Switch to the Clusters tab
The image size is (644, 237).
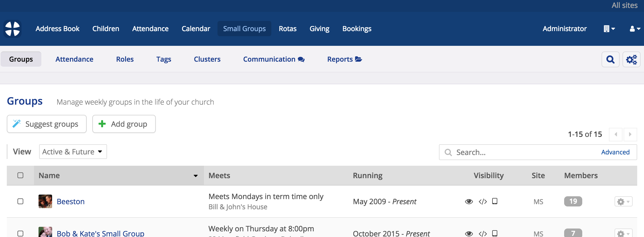pos(207,59)
